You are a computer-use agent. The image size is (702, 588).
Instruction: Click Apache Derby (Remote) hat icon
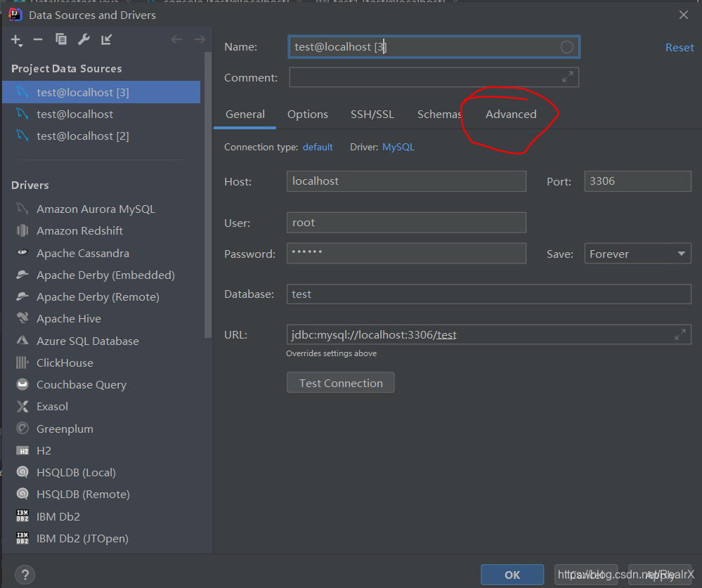22,296
